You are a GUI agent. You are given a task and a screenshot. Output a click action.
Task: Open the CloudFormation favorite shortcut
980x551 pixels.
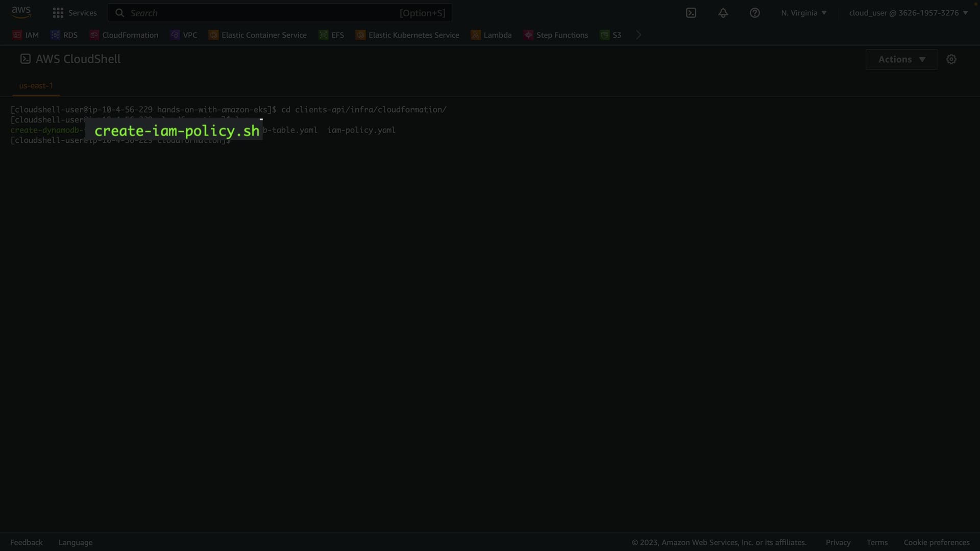point(124,35)
